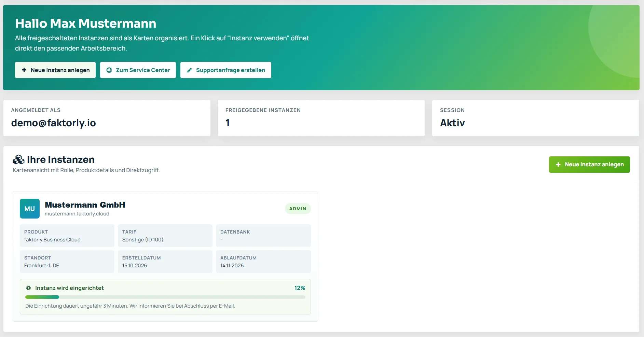The height and width of the screenshot is (337, 644).
Task: Click the Ablaufdatum value 14.11.2026
Action: 232,266
